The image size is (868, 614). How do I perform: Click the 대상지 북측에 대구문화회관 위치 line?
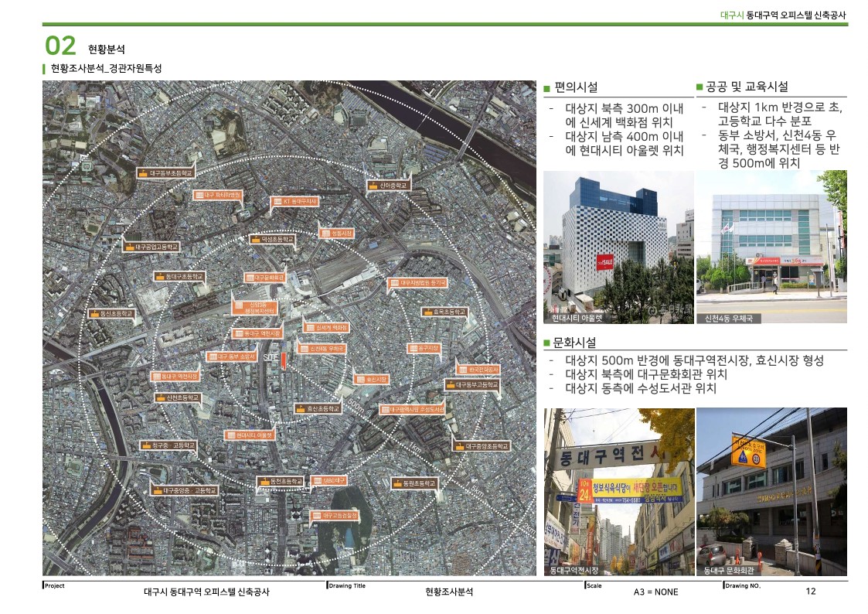pyautogui.click(x=645, y=374)
